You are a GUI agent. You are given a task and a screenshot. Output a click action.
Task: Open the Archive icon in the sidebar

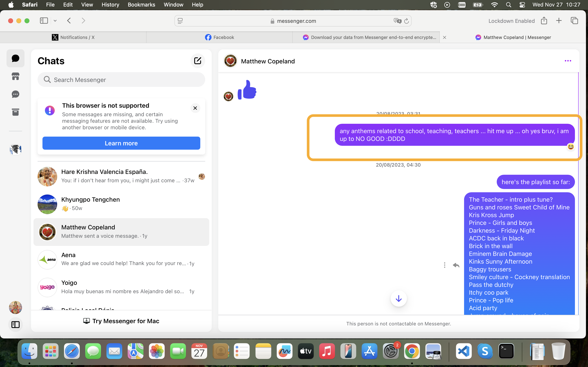point(16,112)
